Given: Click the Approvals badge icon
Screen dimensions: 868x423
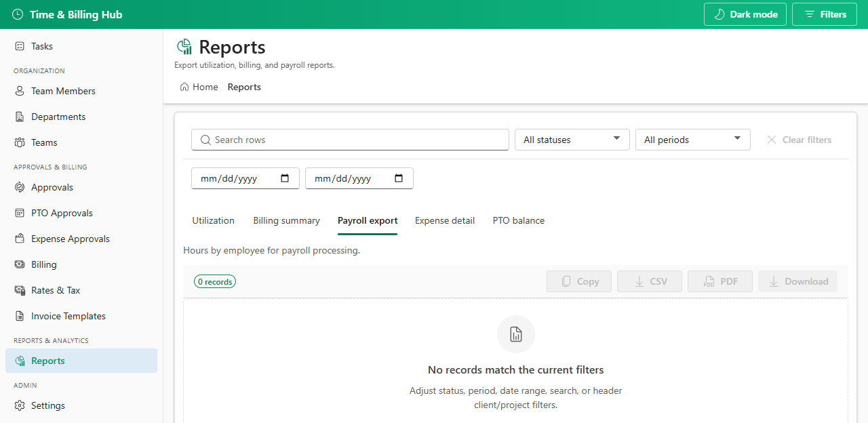Looking at the screenshot, I should [20, 187].
